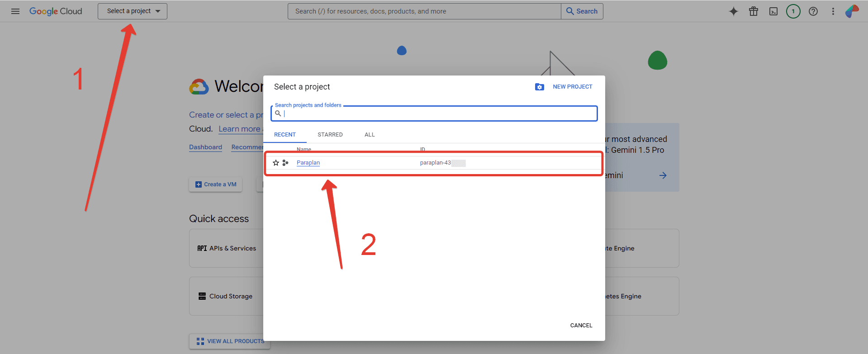The height and width of the screenshot is (354, 868).
Task: Click the top Search button
Action: [x=582, y=11]
